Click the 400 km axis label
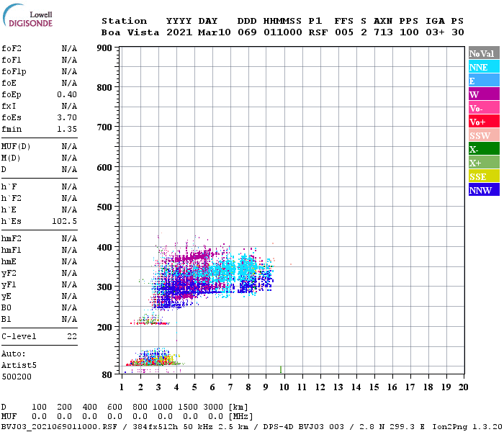 click(104, 248)
